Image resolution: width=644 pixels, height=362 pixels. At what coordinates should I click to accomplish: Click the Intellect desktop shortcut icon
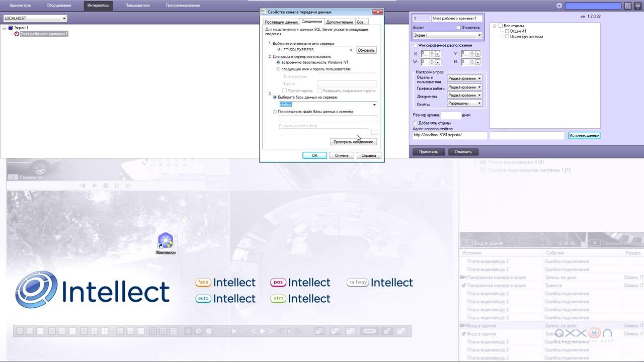pos(166,241)
